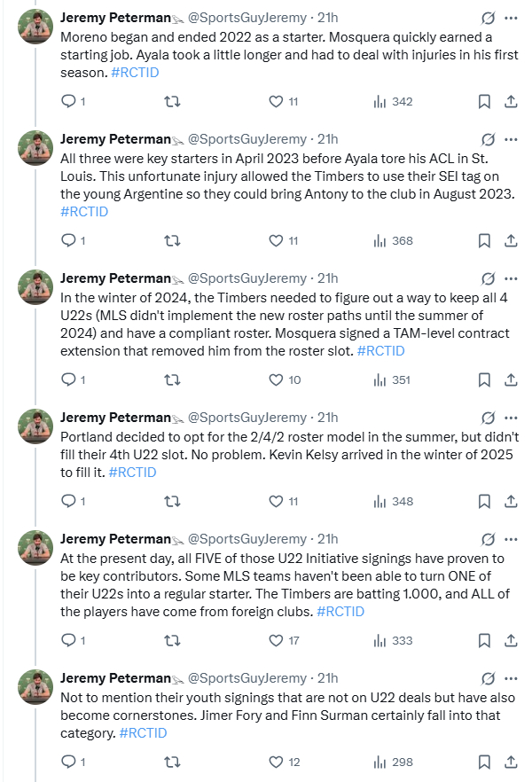The image size is (532, 782).
Task: Share the tweet about Jimer Fory and Finn Surman
Action: (511, 762)
